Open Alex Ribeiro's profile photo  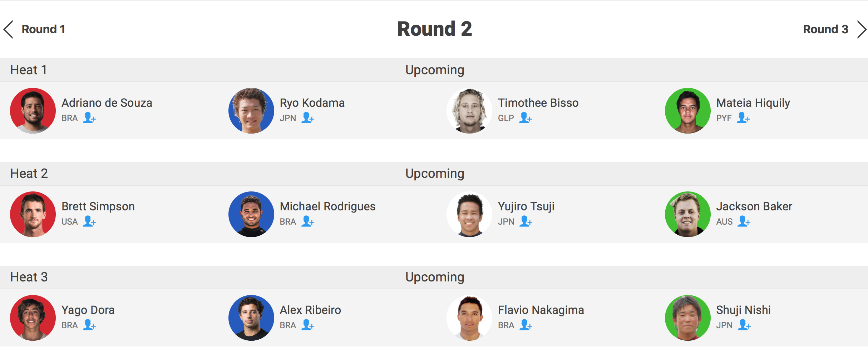click(251, 318)
